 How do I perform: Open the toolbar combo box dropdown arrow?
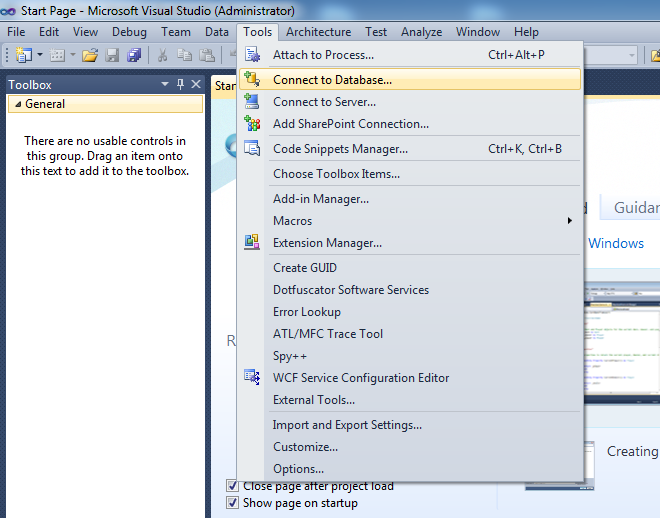[x=631, y=55]
